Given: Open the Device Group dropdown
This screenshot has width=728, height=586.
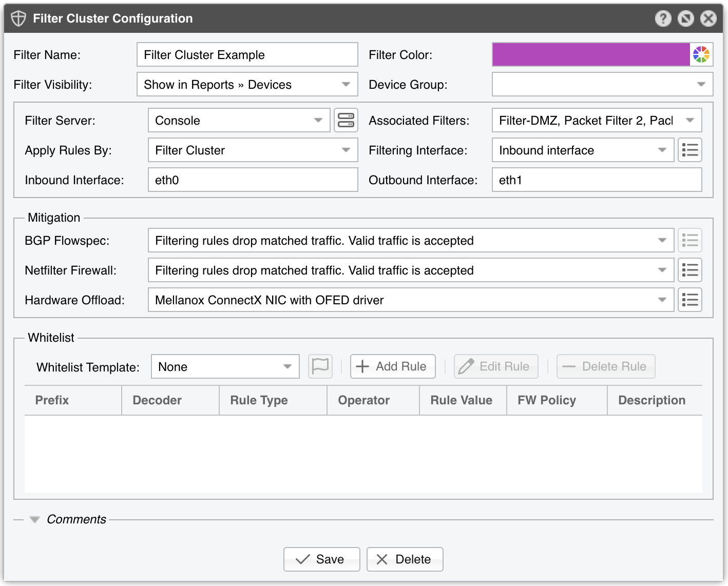Looking at the screenshot, I should [x=603, y=84].
